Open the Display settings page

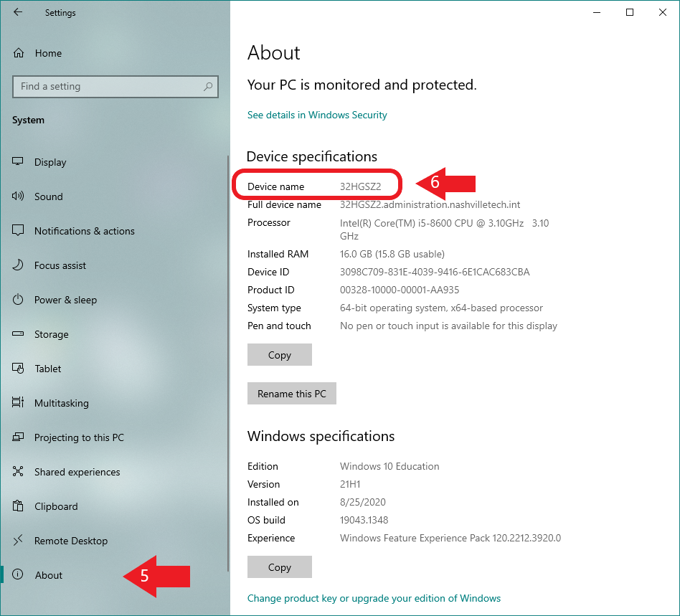[114, 162]
